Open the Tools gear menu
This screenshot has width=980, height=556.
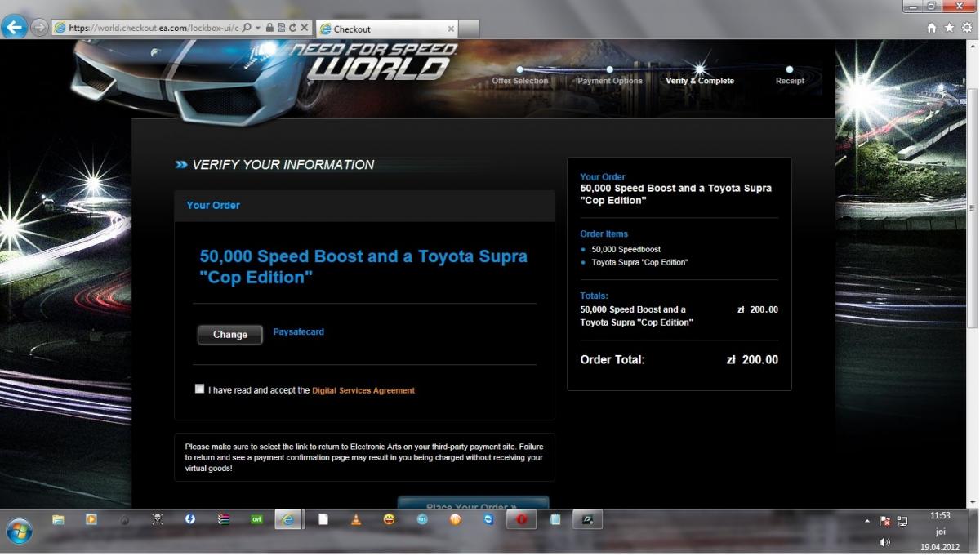coord(967,28)
